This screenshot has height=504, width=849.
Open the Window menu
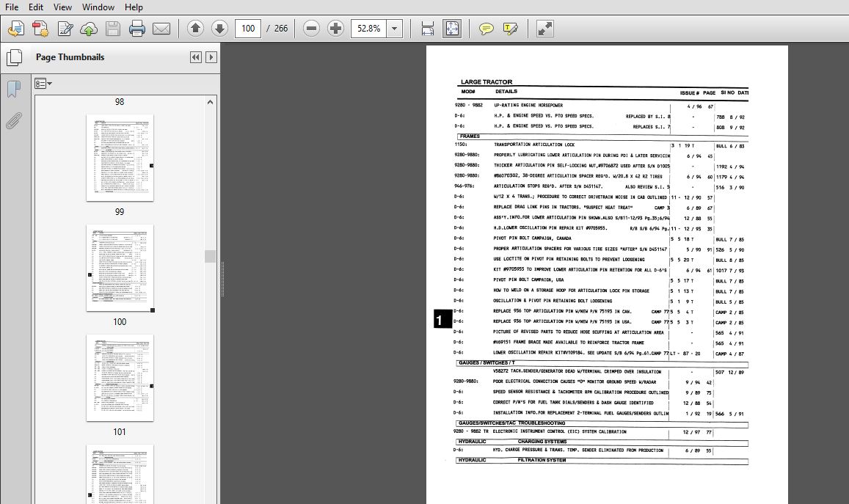click(x=98, y=7)
